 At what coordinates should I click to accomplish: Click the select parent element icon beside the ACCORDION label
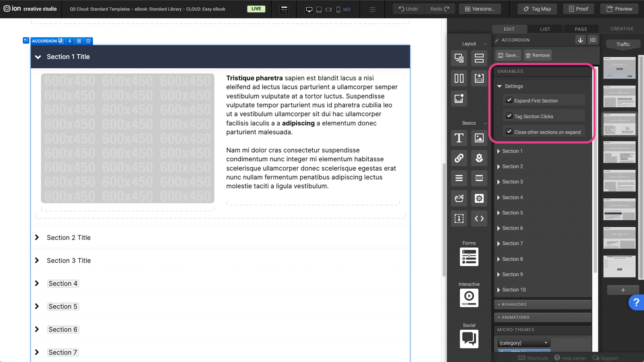26,41
